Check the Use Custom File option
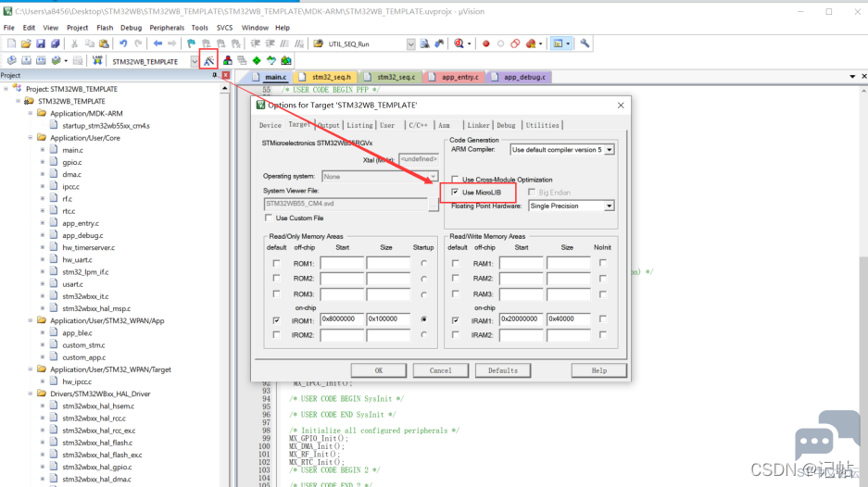 tap(269, 219)
